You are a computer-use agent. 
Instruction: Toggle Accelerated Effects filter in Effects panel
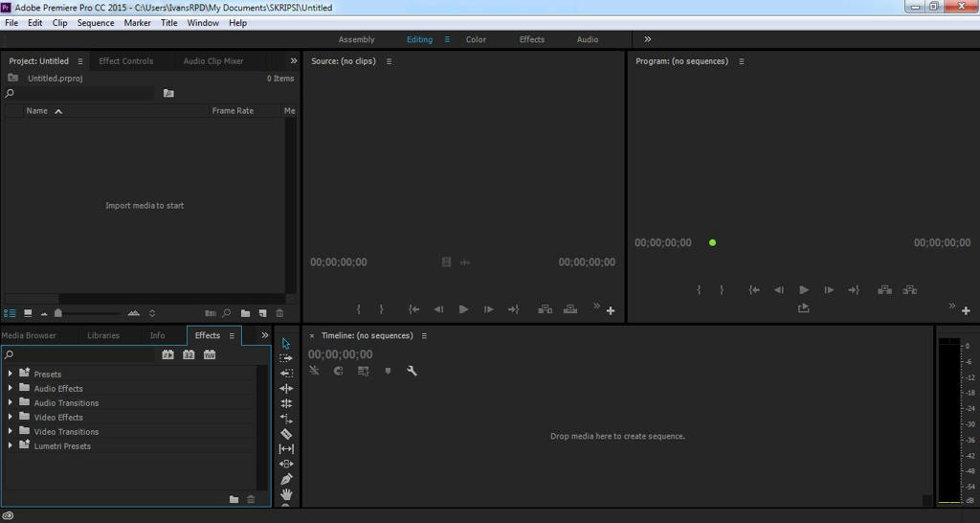(167, 354)
